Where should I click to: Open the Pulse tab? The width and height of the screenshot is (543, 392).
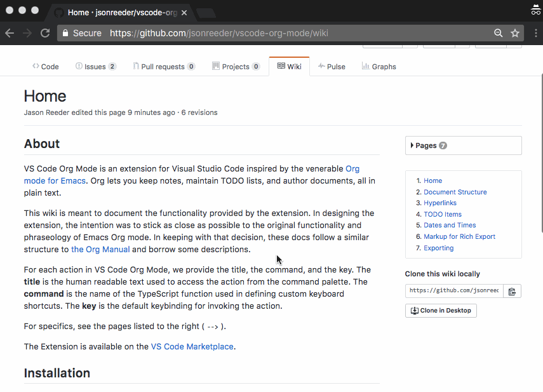[x=332, y=67]
